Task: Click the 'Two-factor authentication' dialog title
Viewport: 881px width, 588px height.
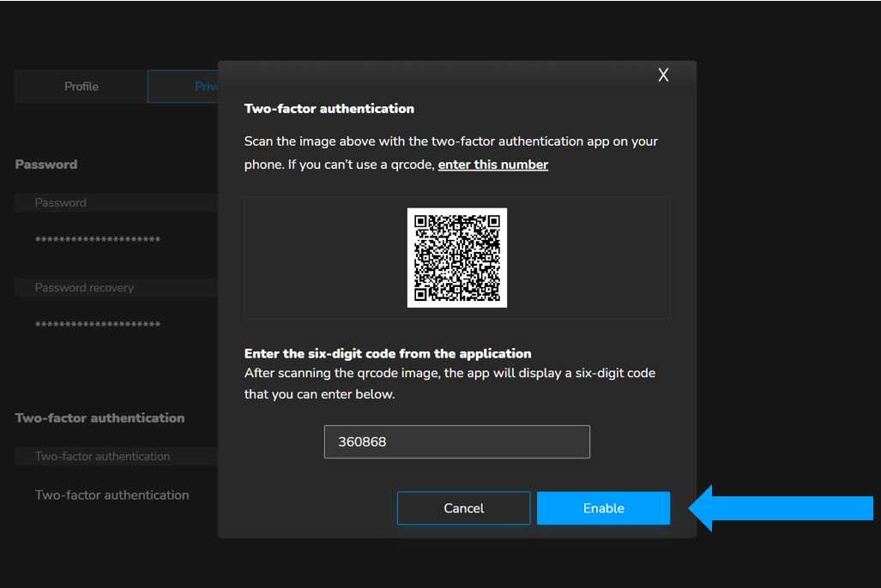Action: tap(329, 108)
